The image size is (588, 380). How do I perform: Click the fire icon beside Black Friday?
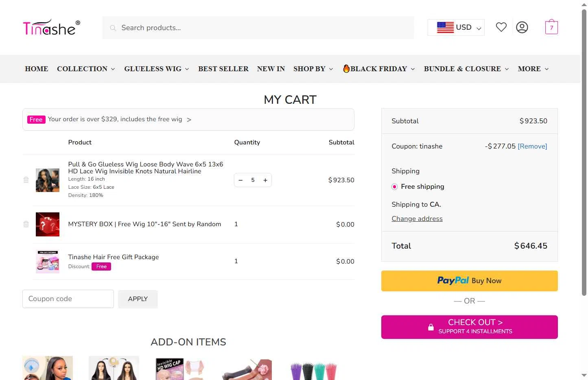click(x=346, y=68)
